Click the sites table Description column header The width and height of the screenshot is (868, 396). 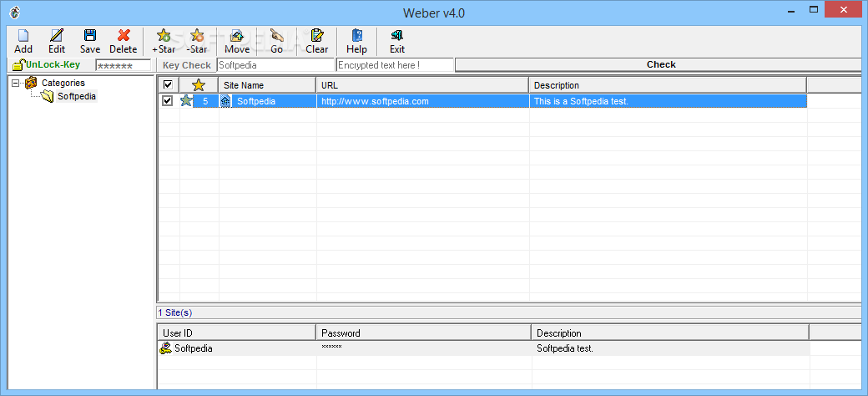[668, 85]
